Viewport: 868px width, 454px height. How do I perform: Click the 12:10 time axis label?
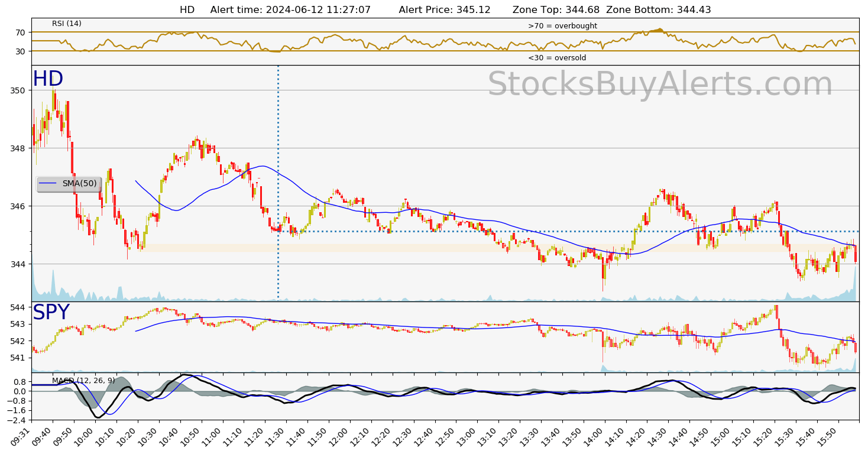[x=361, y=436]
